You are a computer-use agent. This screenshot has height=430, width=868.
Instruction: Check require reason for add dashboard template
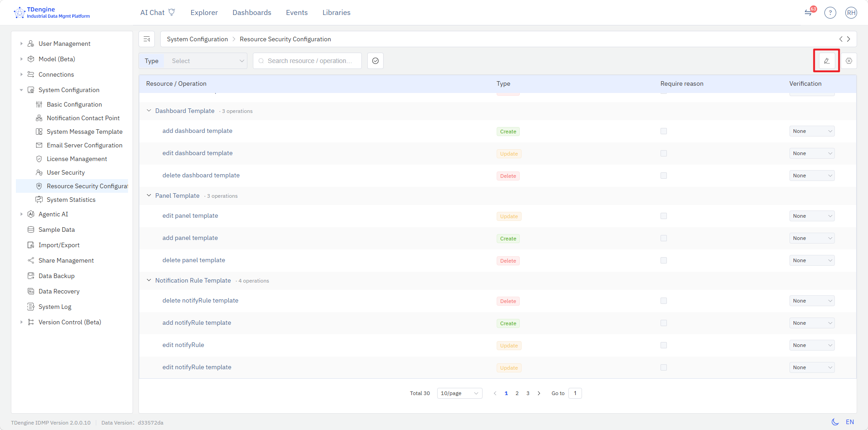tap(664, 131)
